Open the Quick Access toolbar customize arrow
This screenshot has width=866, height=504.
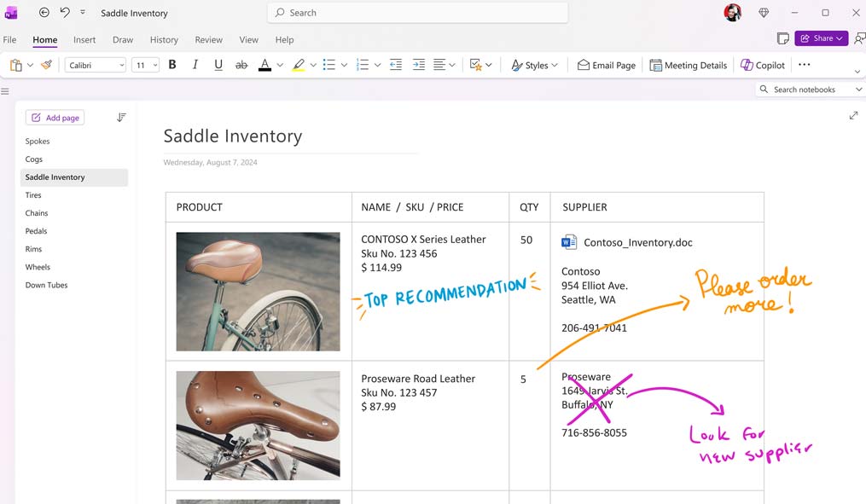(83, 12)
